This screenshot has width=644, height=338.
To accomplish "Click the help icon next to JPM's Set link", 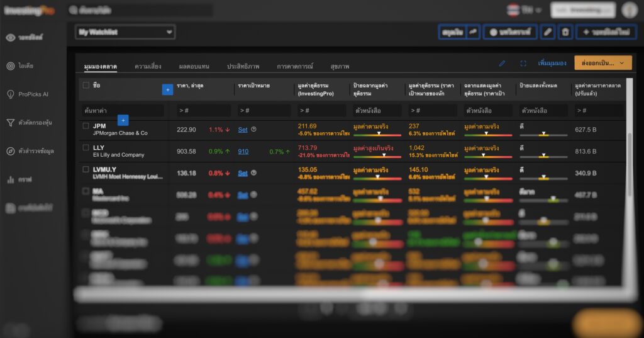I will [x=254, y=129].
